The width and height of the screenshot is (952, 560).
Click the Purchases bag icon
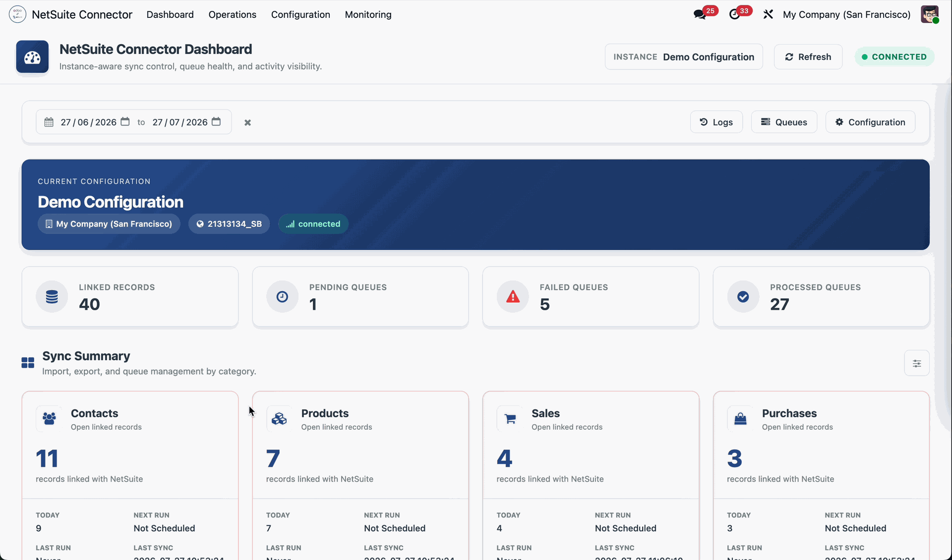740,419
